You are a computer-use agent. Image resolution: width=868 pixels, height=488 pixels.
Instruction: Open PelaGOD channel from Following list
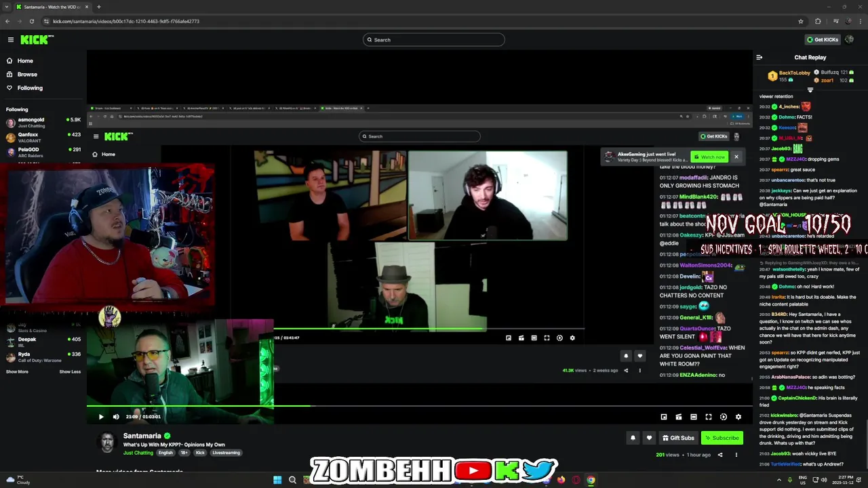click(x=42, y=152)
